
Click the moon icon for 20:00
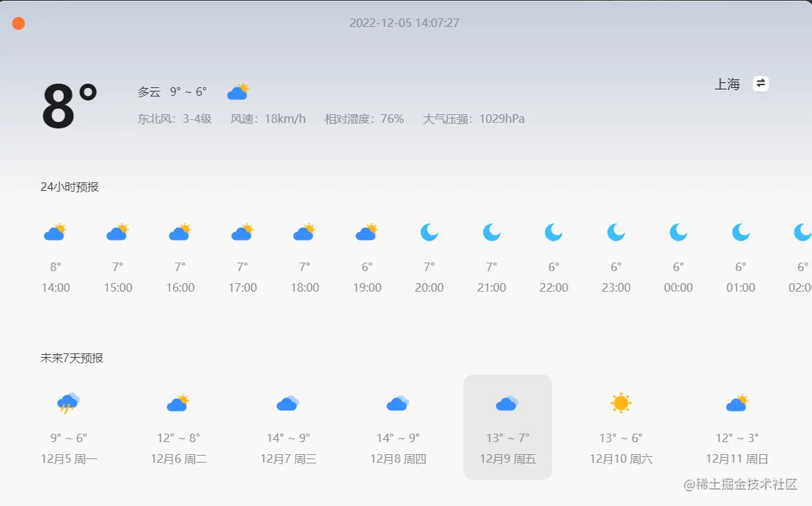click(x=429, y=233)
